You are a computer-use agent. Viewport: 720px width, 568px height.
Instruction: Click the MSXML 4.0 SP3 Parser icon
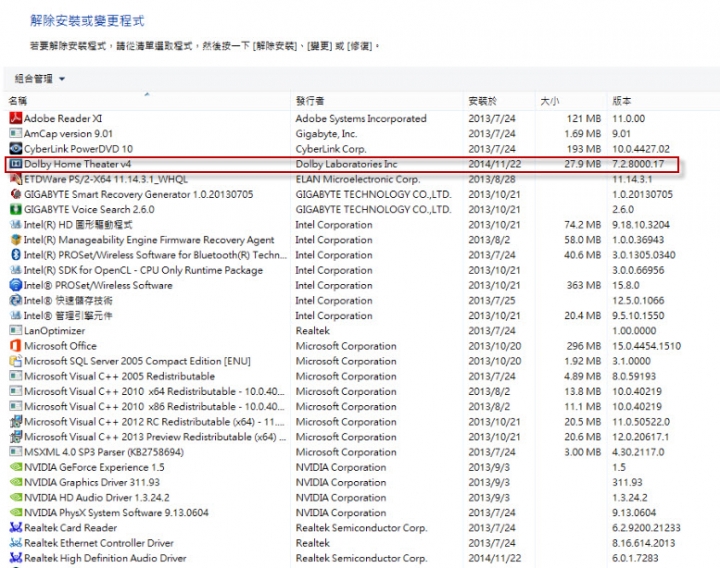pos(16,452)
